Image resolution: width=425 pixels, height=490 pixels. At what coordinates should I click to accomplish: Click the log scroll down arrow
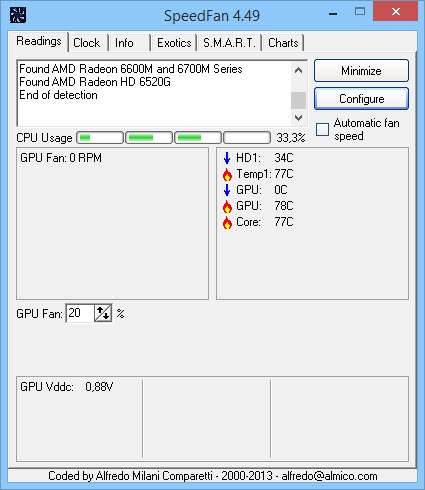pyautogui.click(x=298, y=117)
